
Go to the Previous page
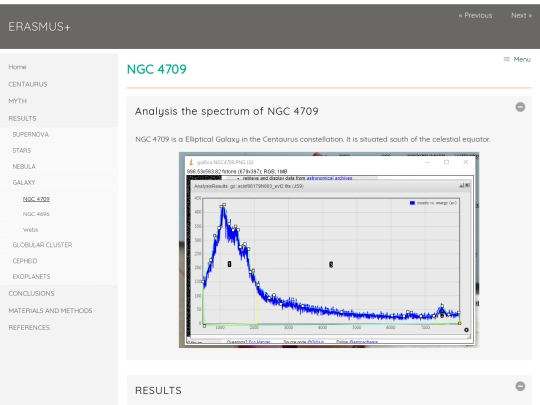click(475, 15)
